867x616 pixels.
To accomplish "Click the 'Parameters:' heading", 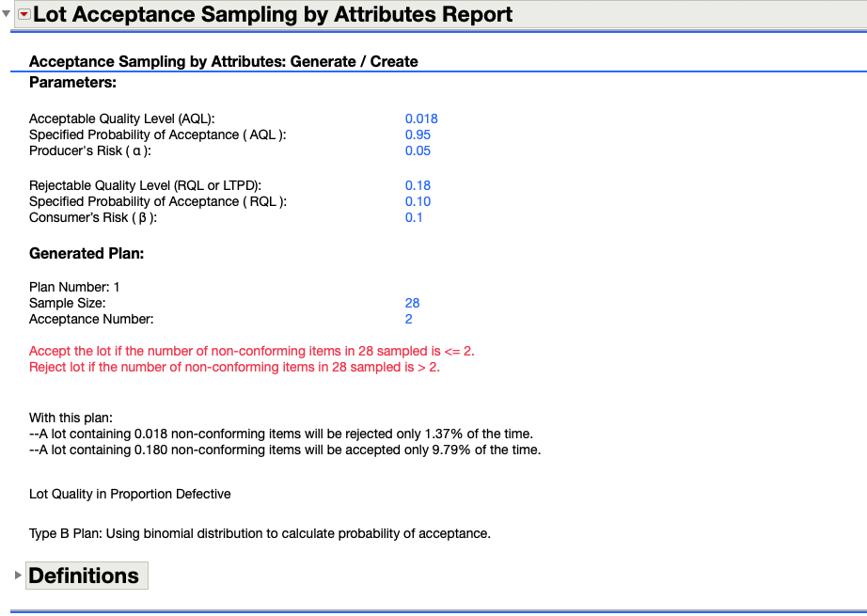I will 72,83.
